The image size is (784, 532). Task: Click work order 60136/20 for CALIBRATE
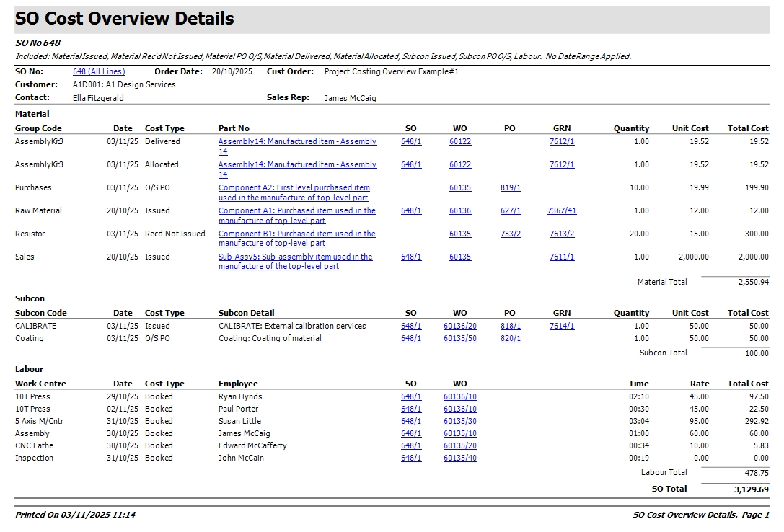(x=460, y=327)
